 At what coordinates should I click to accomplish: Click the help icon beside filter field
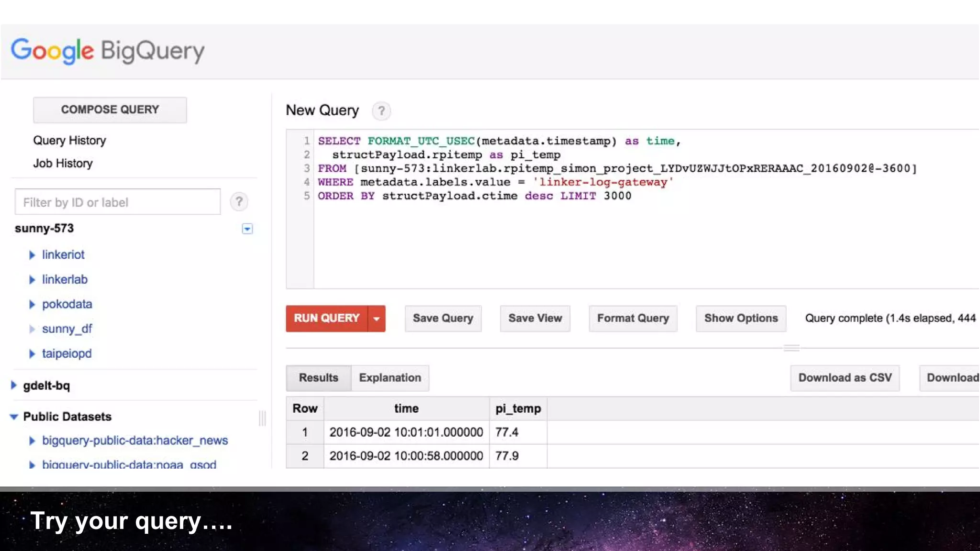coord(239,202)
